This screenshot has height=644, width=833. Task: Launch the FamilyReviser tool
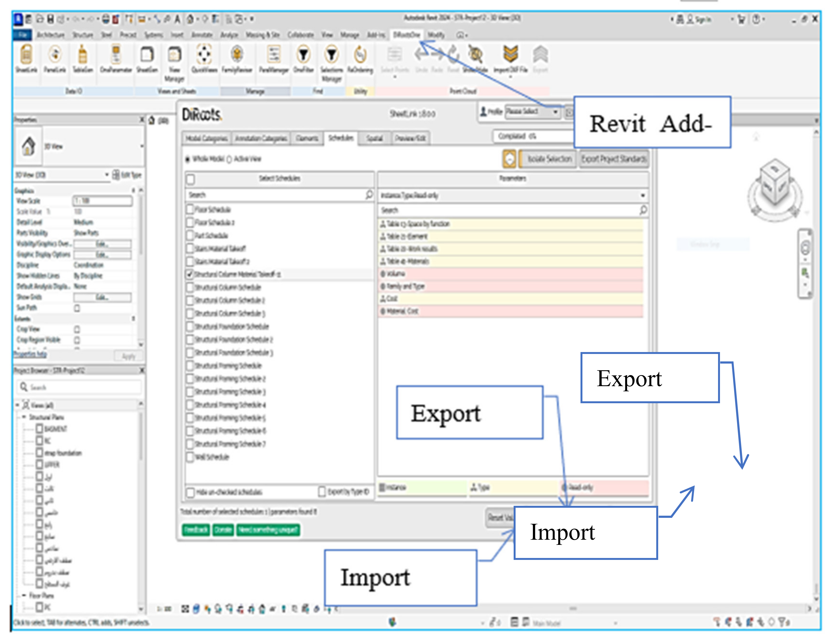(x=237, y=58)
